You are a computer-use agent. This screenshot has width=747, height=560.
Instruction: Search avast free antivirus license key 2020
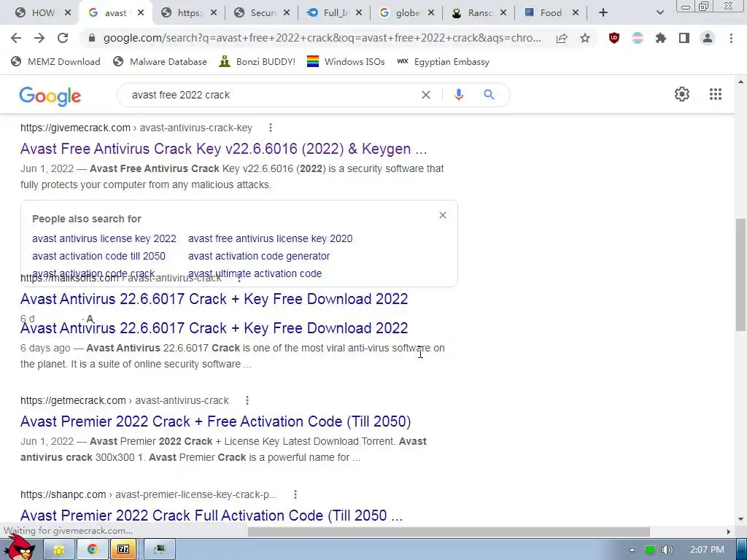pyautogui.click(x=270, y=238)
